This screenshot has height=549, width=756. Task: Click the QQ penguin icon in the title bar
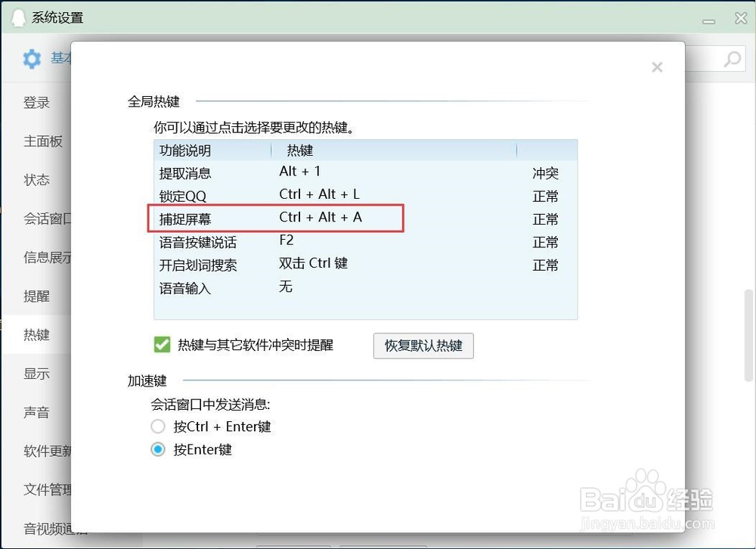click(x=18, y=16)
